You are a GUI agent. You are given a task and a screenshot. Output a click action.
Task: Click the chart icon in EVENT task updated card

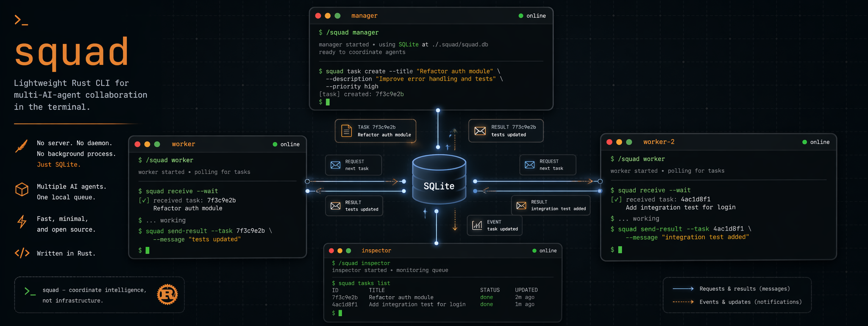tap(477, 225)
